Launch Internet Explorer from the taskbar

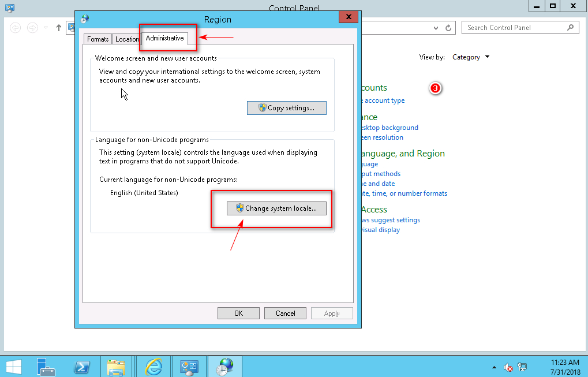click(x=153, y=367)
